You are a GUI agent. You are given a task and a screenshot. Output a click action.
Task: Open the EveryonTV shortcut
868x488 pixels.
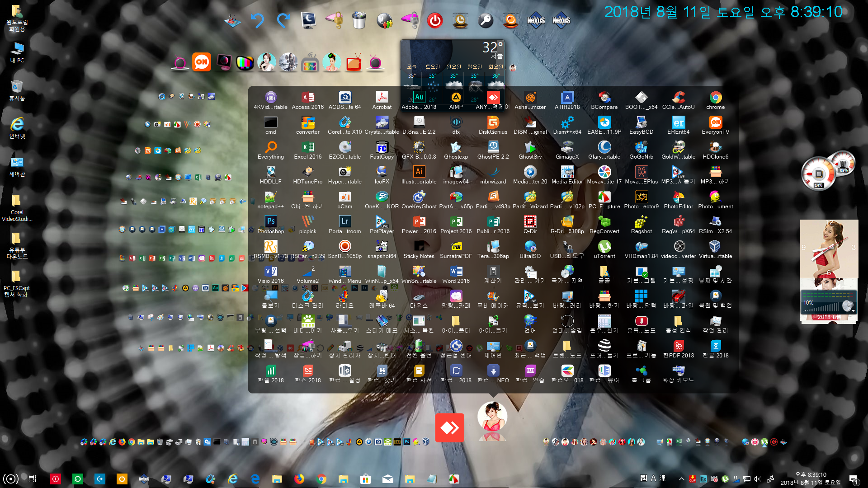[716, 125]
